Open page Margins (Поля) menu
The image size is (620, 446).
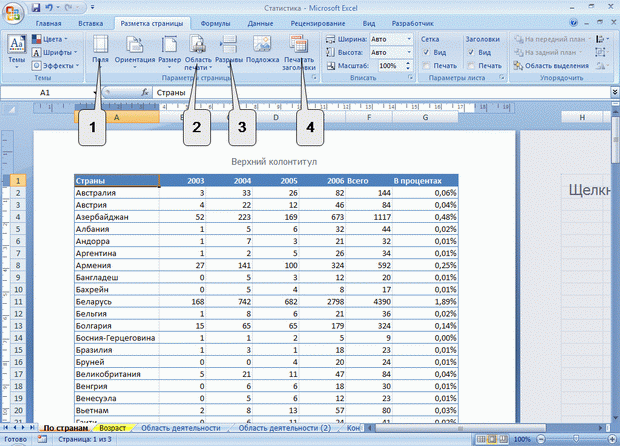(x=100, y=51)
